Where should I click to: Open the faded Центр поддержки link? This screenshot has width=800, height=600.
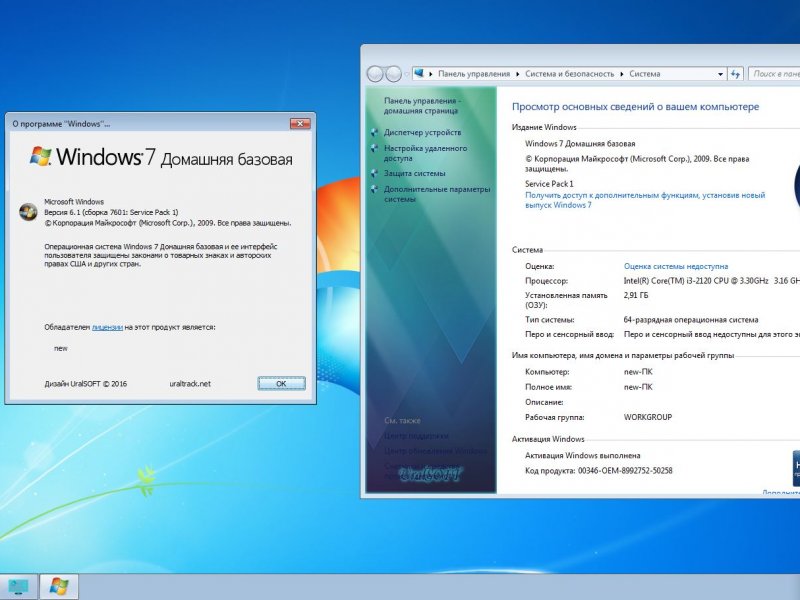point(416,436)
